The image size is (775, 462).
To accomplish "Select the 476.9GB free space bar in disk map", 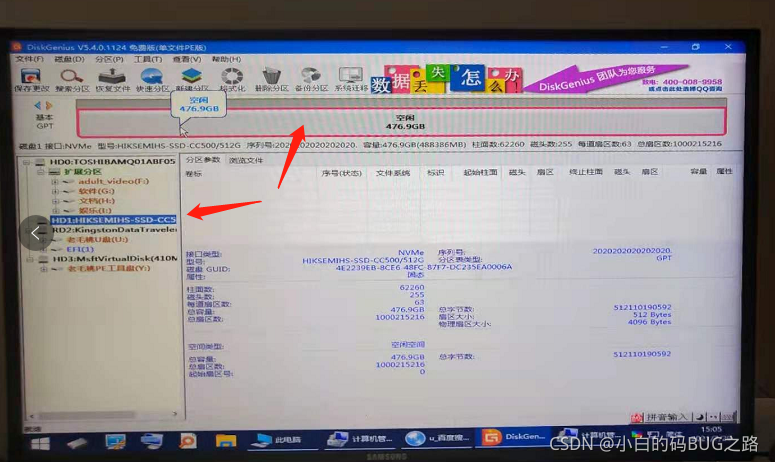I will coord(401,122).
